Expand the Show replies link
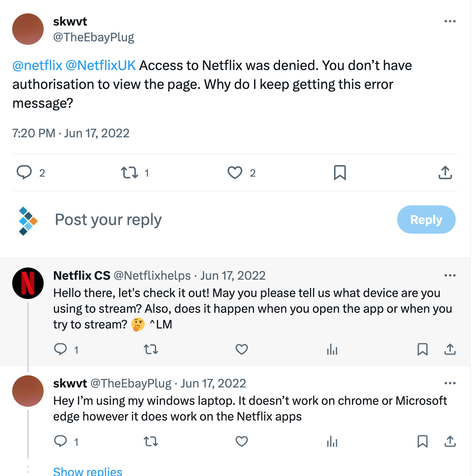This screenshot has height=476, width=475. [x=88, y=471]
